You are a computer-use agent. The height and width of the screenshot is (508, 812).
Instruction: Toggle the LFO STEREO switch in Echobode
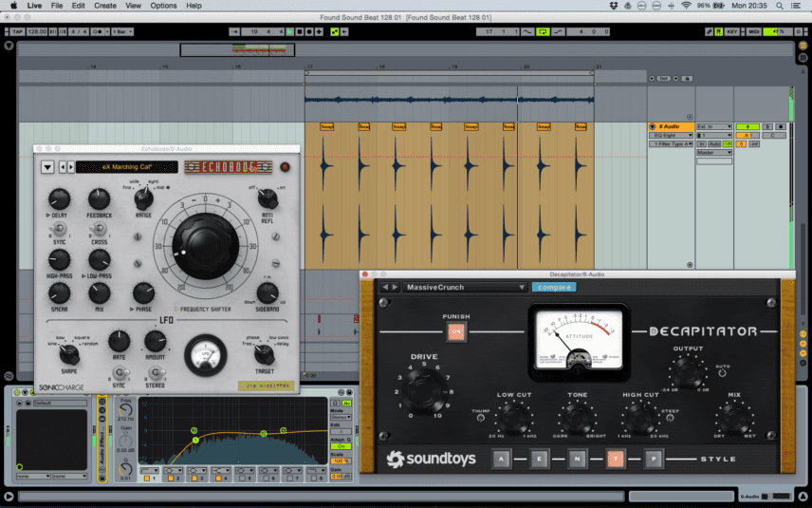click(156, 373)
